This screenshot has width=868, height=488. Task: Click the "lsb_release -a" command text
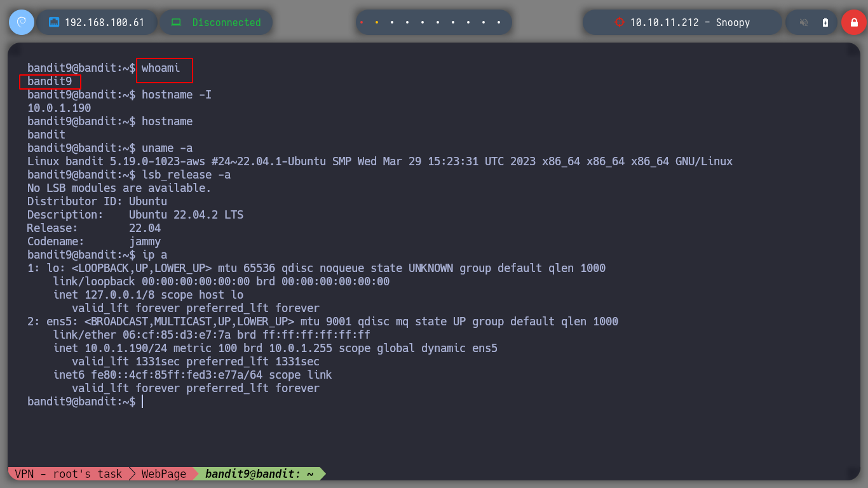(x=186, y=175)
